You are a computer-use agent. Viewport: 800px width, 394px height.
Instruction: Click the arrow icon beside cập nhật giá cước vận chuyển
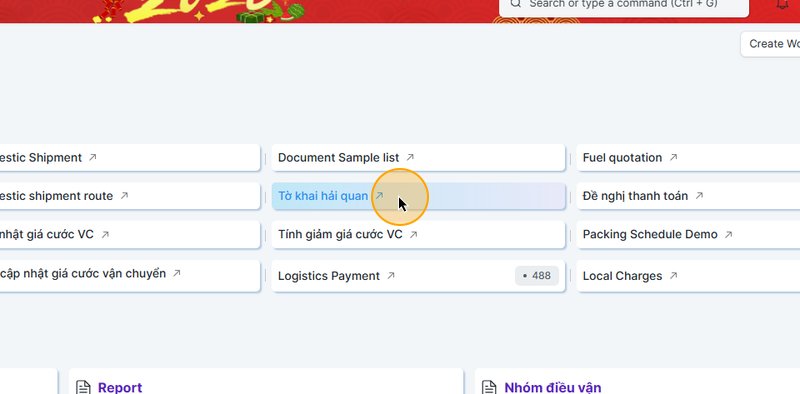(x=177, y=273)
